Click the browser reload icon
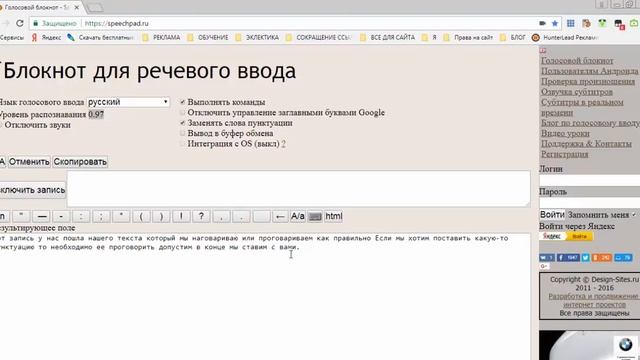640x360 pixels. coord(20,23)
